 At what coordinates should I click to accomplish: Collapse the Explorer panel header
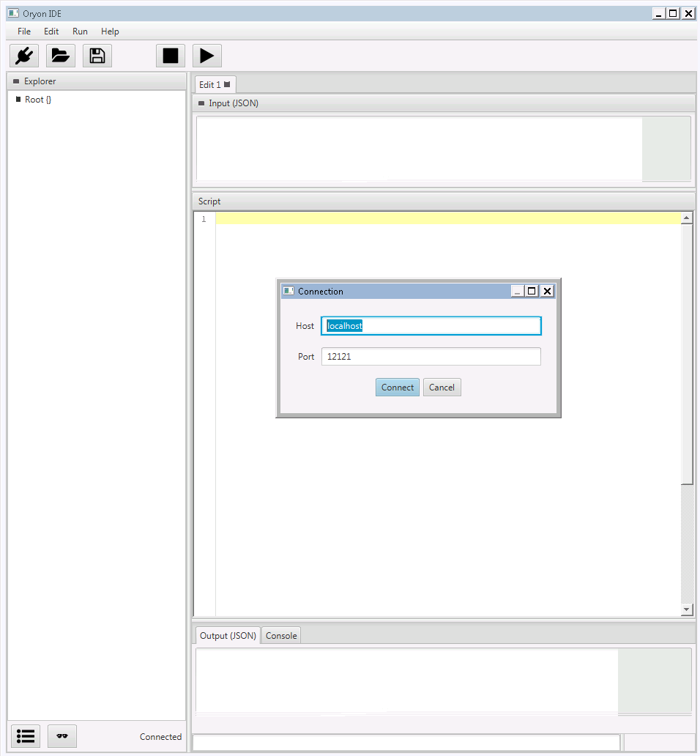point(16,81)
